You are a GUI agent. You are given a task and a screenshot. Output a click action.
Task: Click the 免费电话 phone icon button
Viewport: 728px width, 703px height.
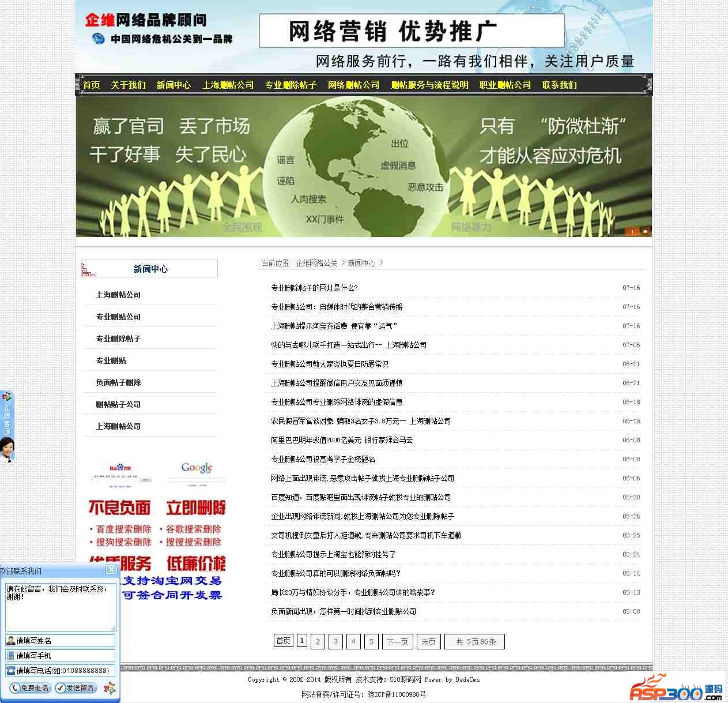[30, 687]
